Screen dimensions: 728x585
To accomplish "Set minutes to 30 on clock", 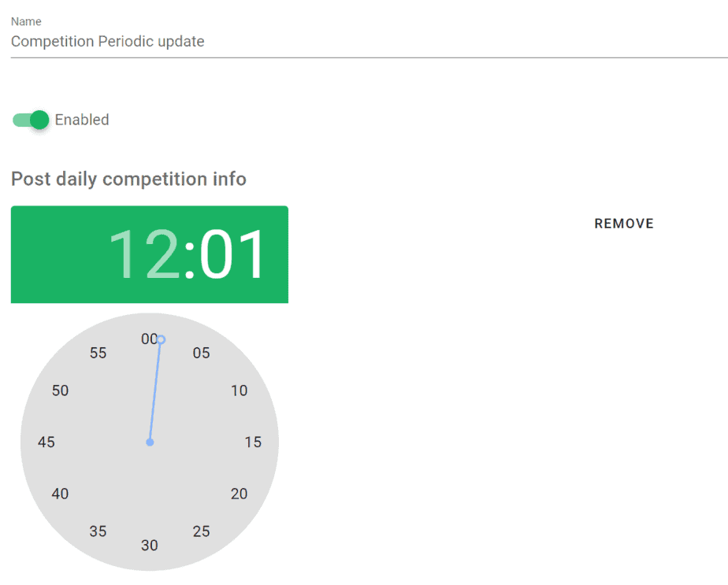I will (150, 545).
